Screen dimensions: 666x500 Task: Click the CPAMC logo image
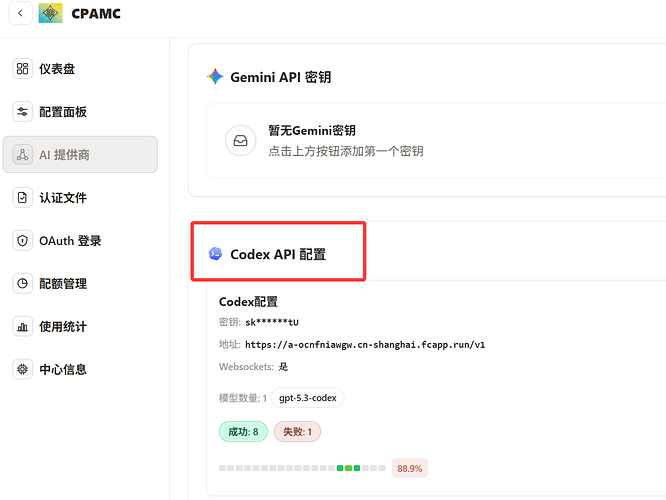(x=50, y=13)
